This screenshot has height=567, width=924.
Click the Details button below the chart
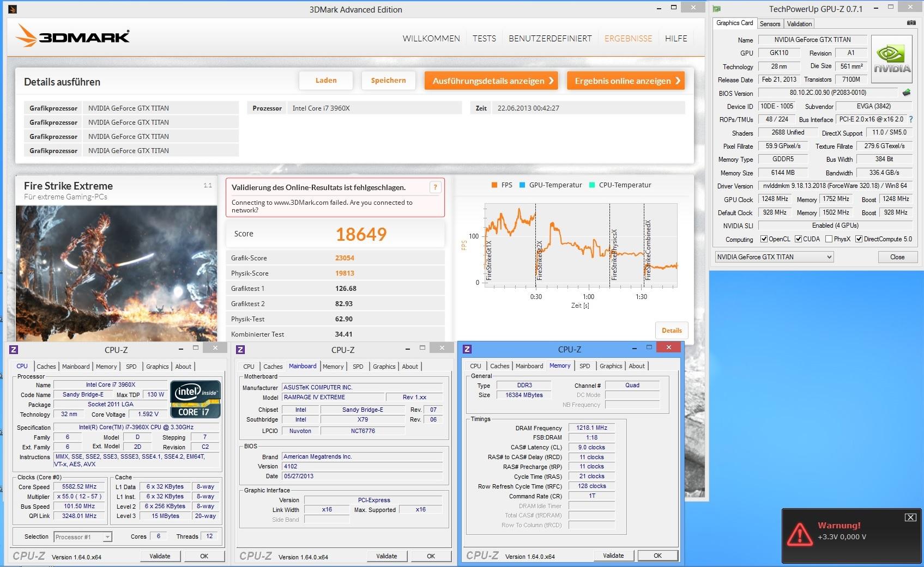672,330
